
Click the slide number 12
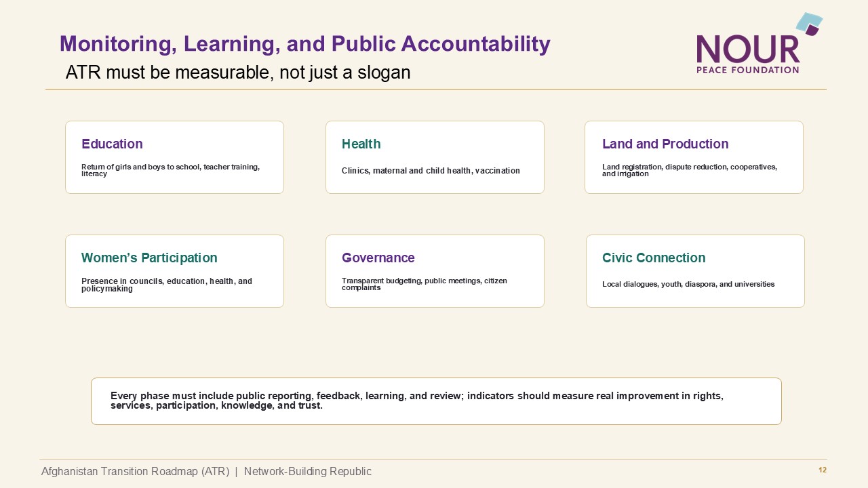click(823, 470)
